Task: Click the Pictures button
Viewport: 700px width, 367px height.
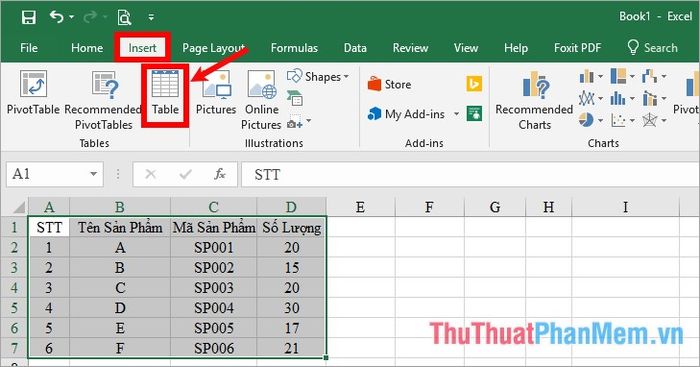Action: point(216,93)
